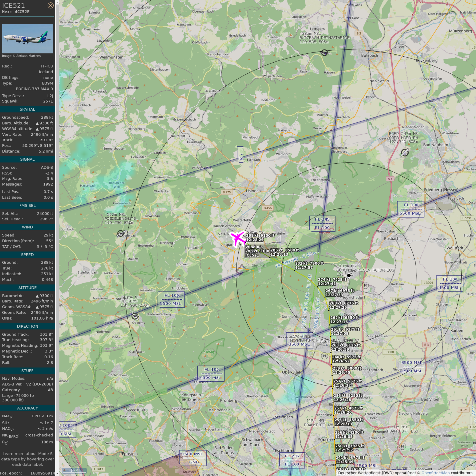
Task: Close the ICE521 aircraft info panel
Action: point(50,5)
